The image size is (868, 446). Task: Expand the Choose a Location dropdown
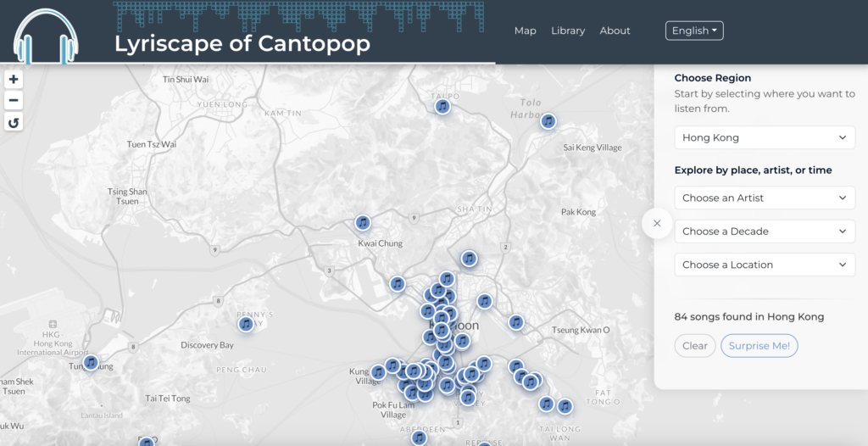click(x=765, y=265)
